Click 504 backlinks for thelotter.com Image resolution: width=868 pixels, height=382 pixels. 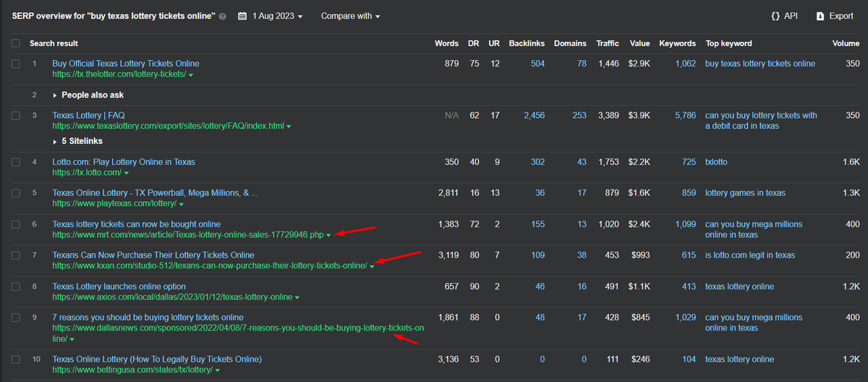[x=537, y=64]
